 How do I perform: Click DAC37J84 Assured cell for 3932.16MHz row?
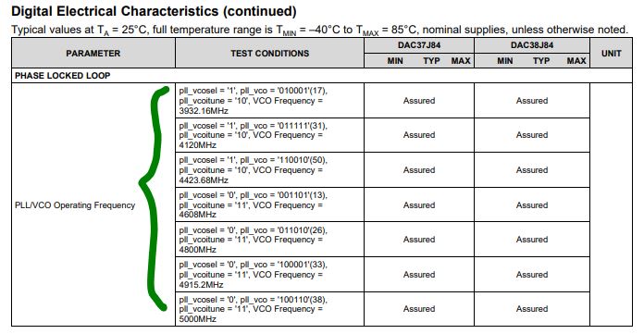tap(419, 101)
